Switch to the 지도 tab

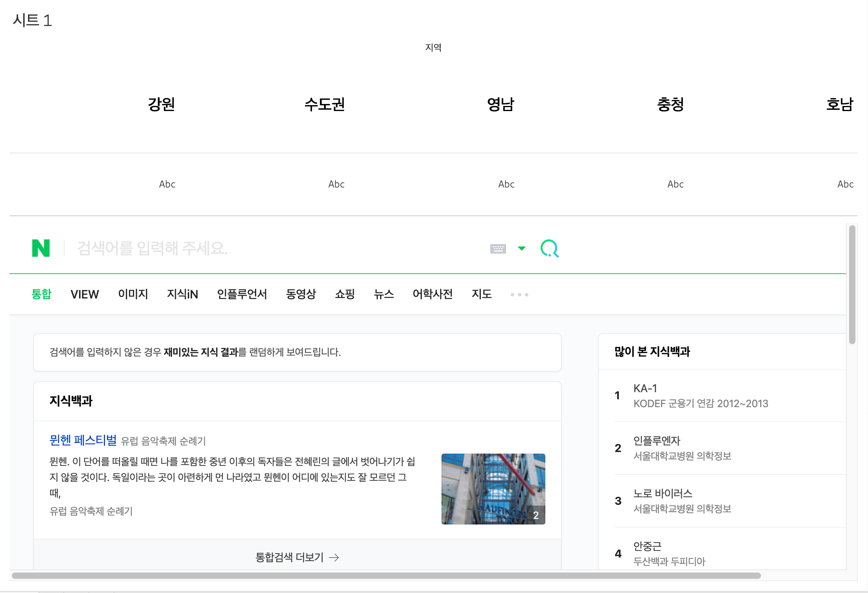point(482,294)
